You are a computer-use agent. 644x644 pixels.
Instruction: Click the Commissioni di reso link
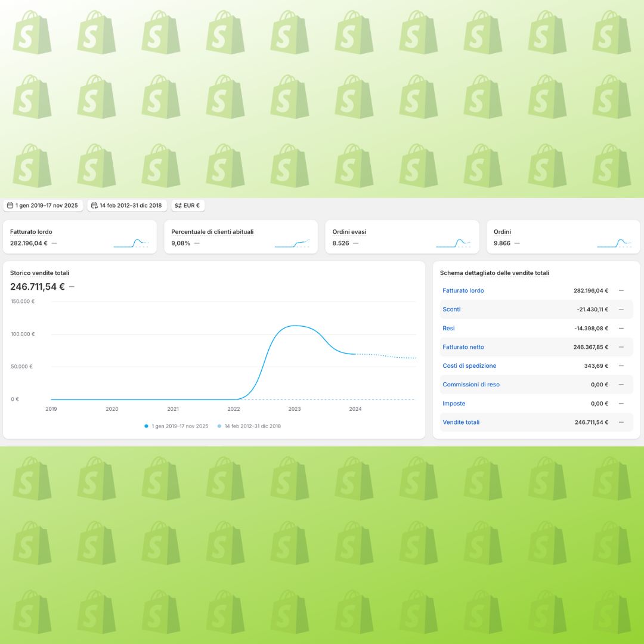pyautogui.click(x=471, y=385)
